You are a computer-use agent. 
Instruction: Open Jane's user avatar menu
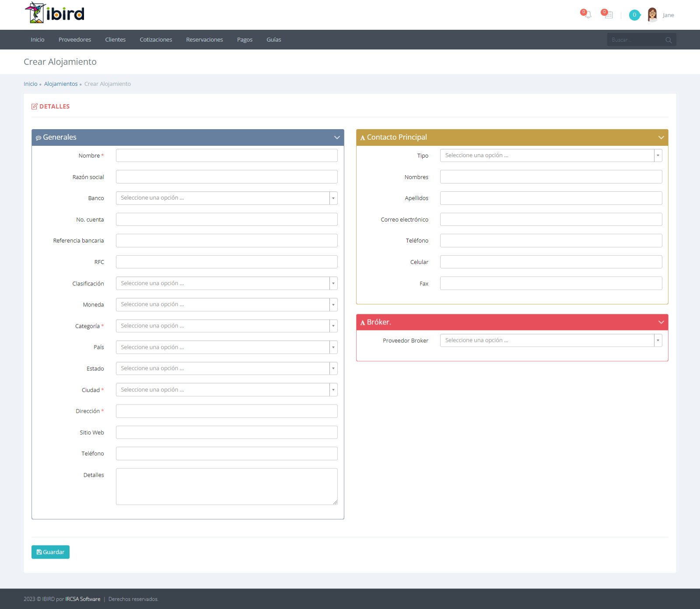652,15
